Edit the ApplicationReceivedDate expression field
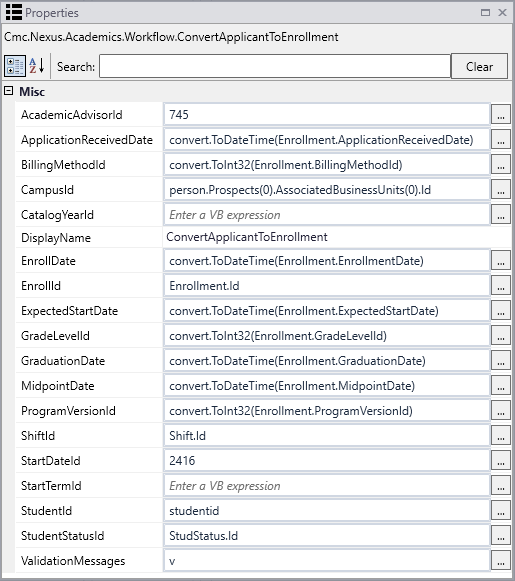Image resolution: width=515 pixels, height=581 pixels. [327, 140]
